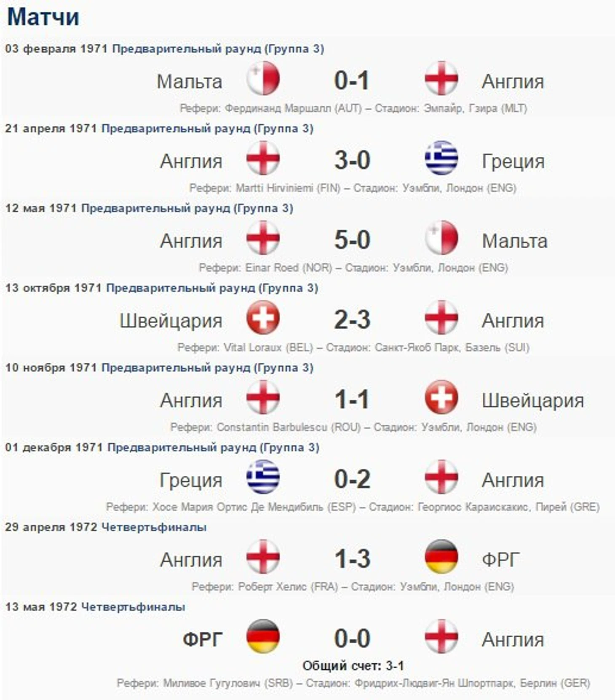
Task: Click the 5-0 score for Англия vs Мальта
Action: 352,240
